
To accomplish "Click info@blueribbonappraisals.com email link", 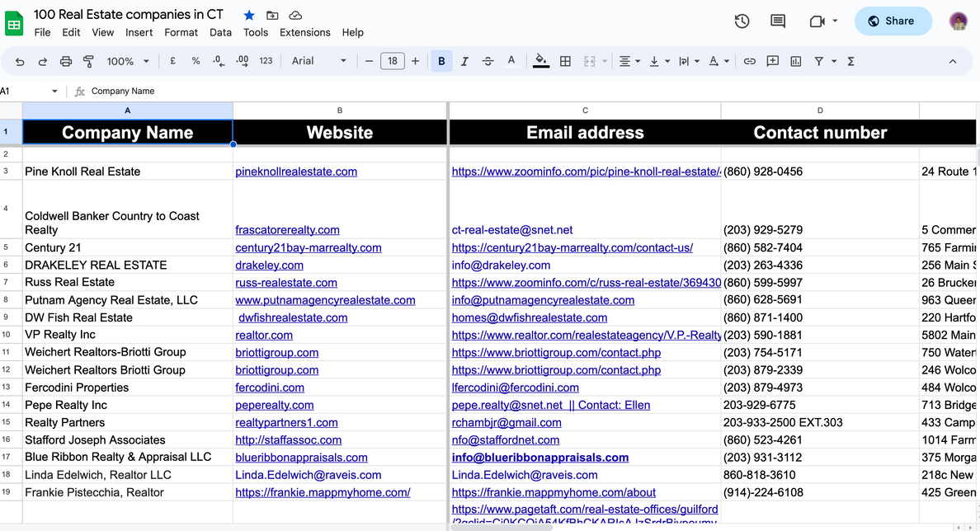I will tap(540, 458).
